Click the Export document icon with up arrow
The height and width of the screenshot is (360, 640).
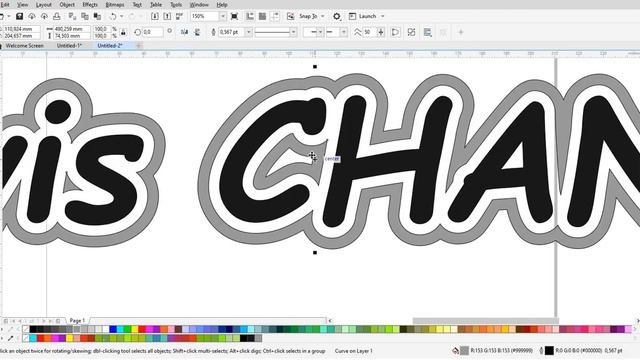click(167, 16)
